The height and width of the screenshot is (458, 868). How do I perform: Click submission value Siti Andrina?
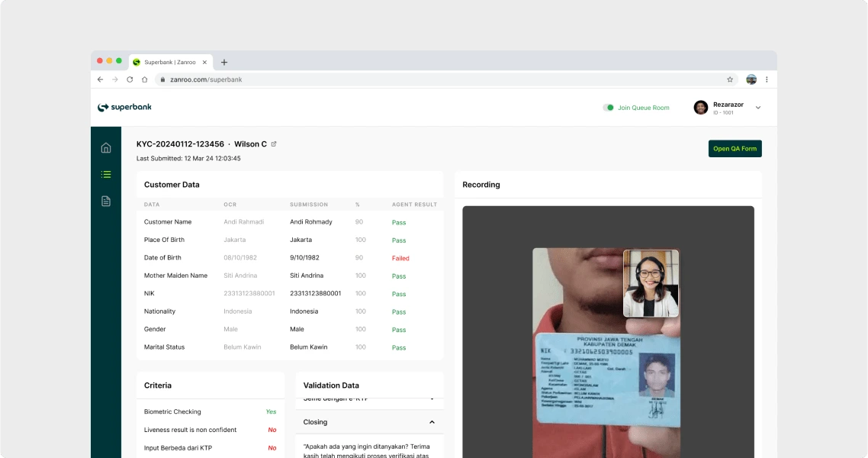[307, 276]
